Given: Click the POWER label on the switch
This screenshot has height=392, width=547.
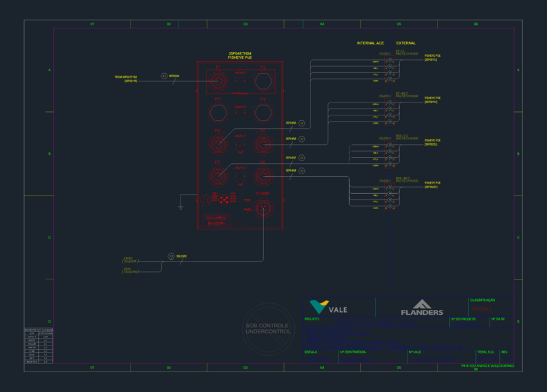Looking at the screenshot, I should point(263,193).
